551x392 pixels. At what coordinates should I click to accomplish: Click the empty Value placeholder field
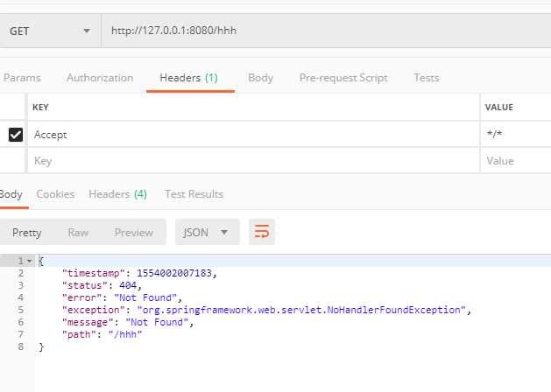(515, 161)
